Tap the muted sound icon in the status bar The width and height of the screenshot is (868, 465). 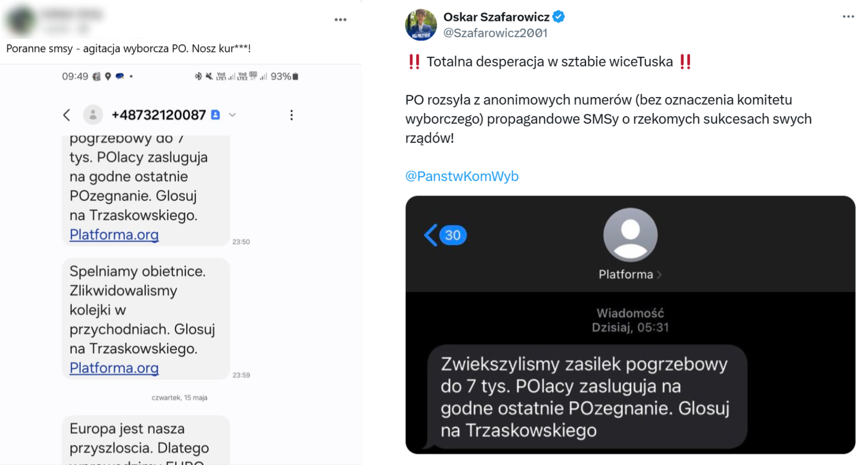(x=209, y=76)
